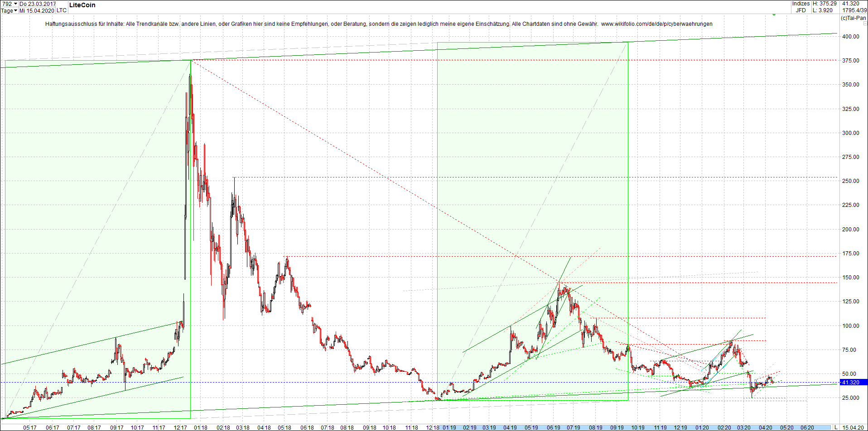Click the start date Do 23.03.2017 field

coord(36,3)
